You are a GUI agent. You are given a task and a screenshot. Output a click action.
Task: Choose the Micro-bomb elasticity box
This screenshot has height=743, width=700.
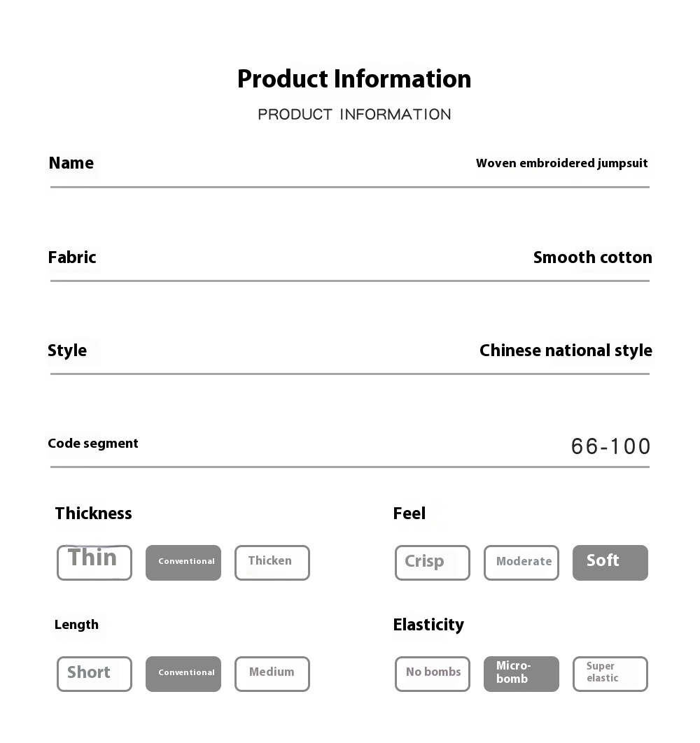[x=521, y=674]
